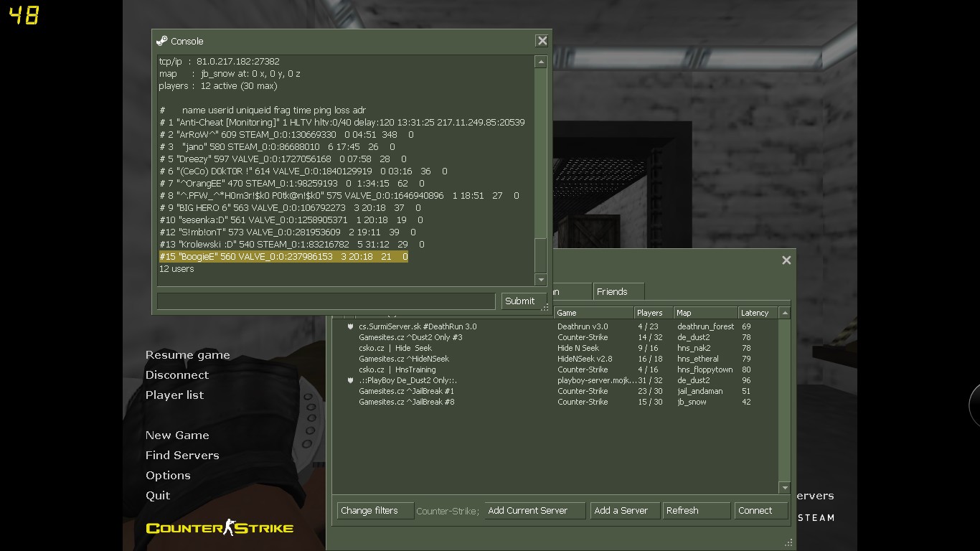The width and height of the screenshot is (980, 551).
Task: Click the jail_andaman map cell
Action: click(699, 391)
